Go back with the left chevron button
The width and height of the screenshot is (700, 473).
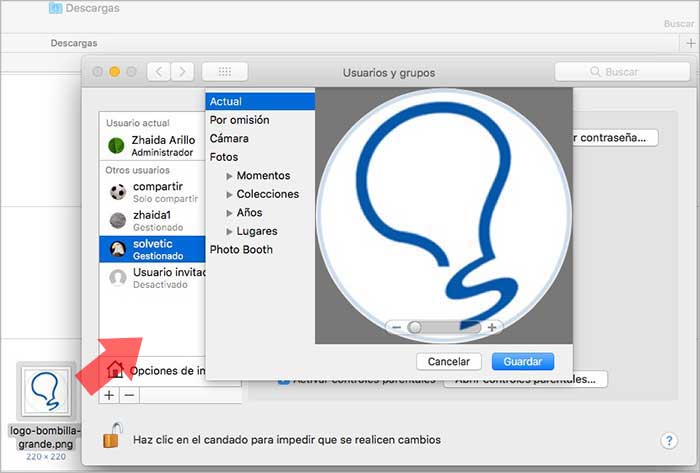click(158, 72)
